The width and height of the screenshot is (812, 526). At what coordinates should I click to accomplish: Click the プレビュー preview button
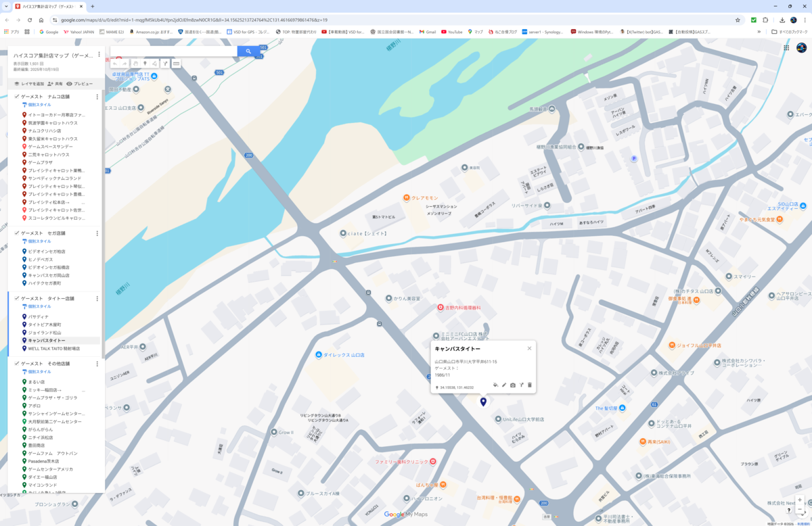pos(79,84)
